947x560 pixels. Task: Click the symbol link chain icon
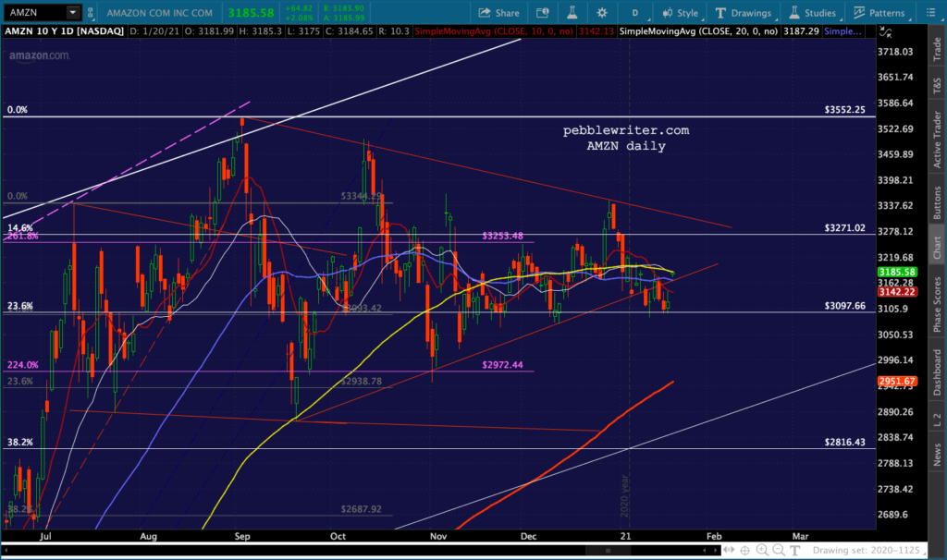pyautogui.click(x=91, y=12)
